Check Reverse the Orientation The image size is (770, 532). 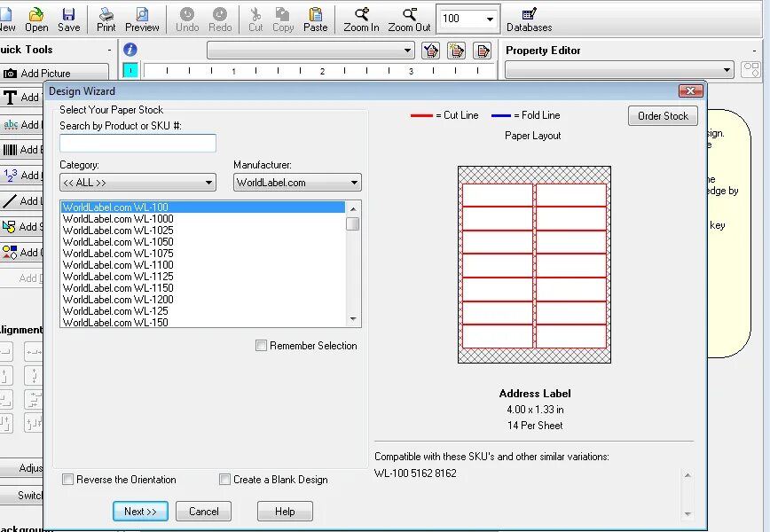(67, 480)
